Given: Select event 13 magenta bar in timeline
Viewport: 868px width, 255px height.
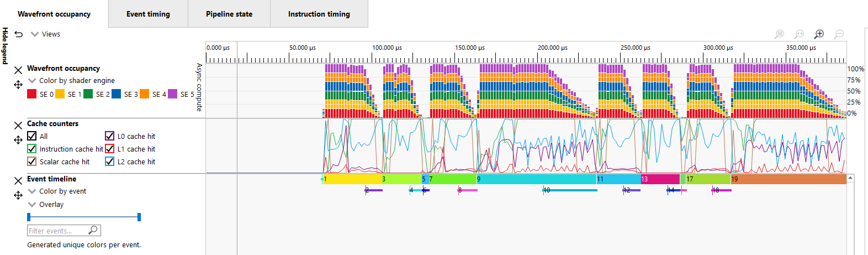Looking at the screenshot, I should pos(660,179).
